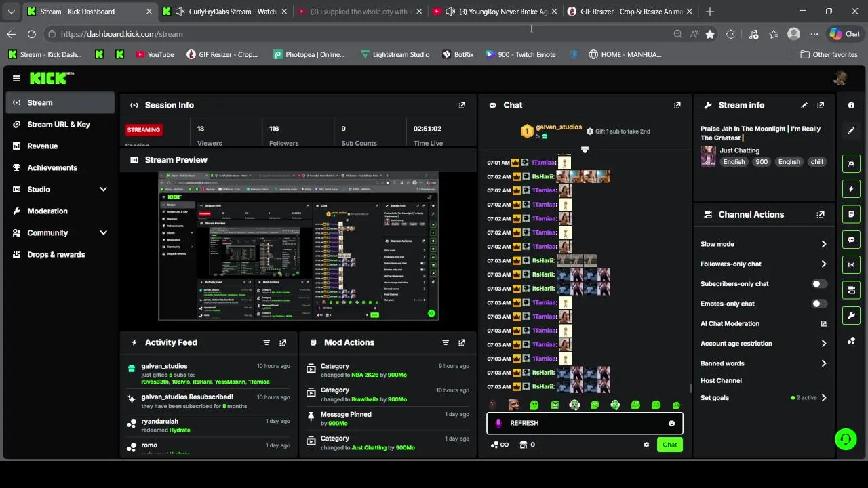Open Lightstream Studio bookmark
The width and height of the screenshot is (868, 488).
pyautogui.click(x=395, y=54)
